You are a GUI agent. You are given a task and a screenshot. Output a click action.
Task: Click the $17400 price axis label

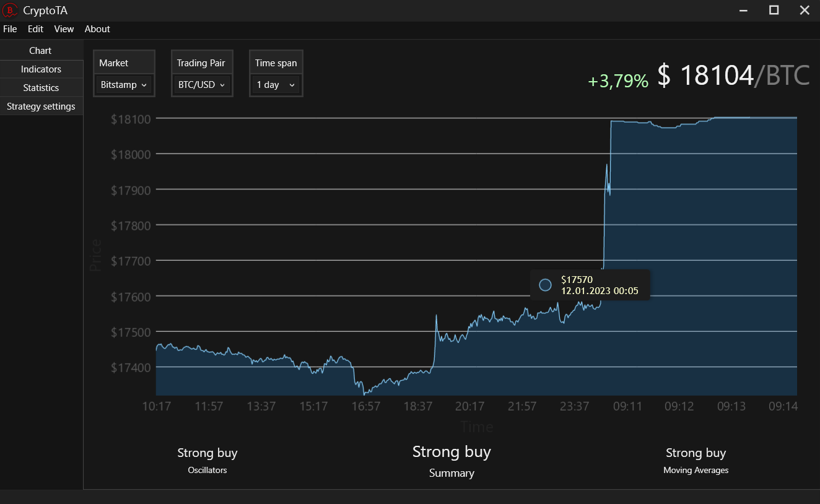pyautogui.click(x=131, y=368)
